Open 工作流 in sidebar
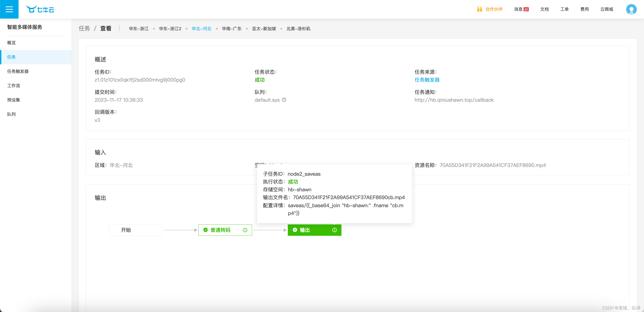 (36, 86)
